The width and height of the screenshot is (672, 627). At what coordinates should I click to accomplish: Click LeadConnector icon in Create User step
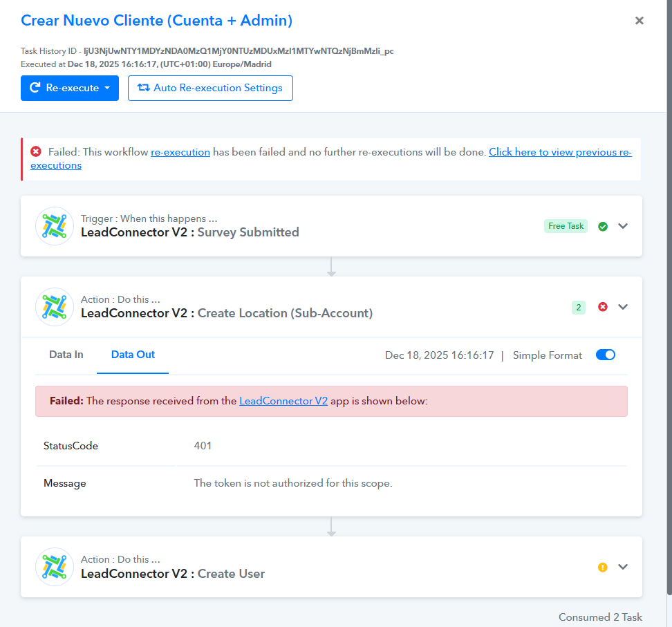click(x=55, y=567)
